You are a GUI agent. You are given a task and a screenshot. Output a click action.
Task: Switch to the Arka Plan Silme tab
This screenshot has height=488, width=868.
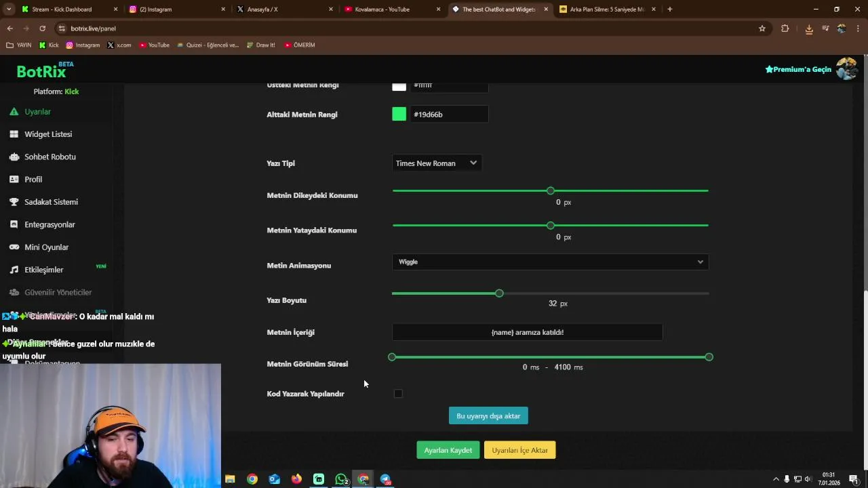point(607,9)
